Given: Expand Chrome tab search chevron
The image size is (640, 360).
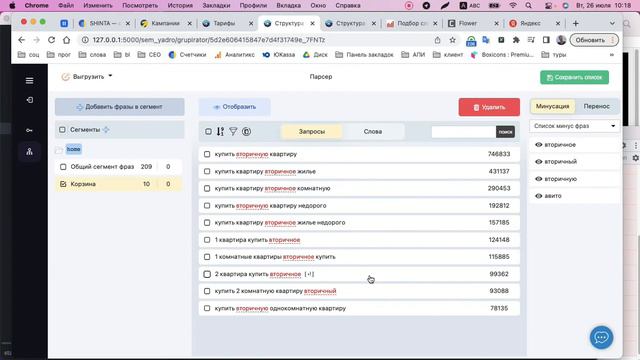Looking at the screenshot, I should tap(612, 24).
